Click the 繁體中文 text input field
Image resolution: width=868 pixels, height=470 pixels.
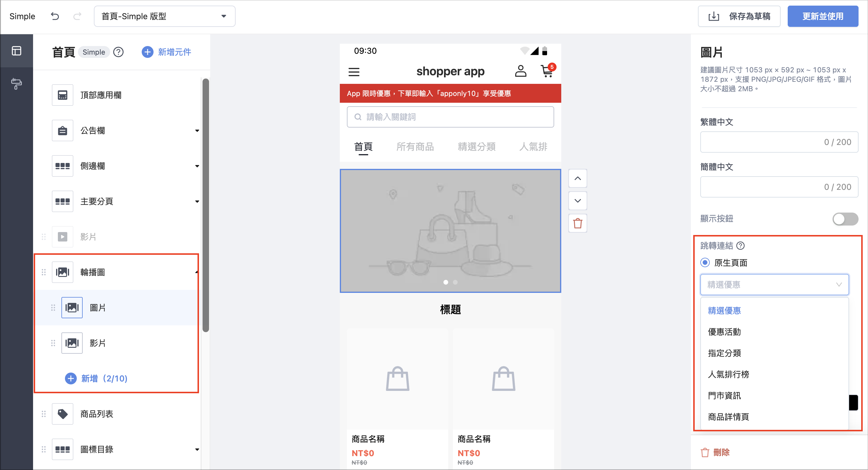[x=779, y=142]
